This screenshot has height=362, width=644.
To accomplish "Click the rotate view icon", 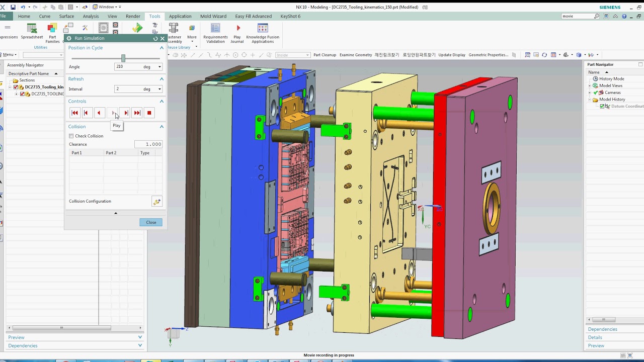I will click(544, 55).
